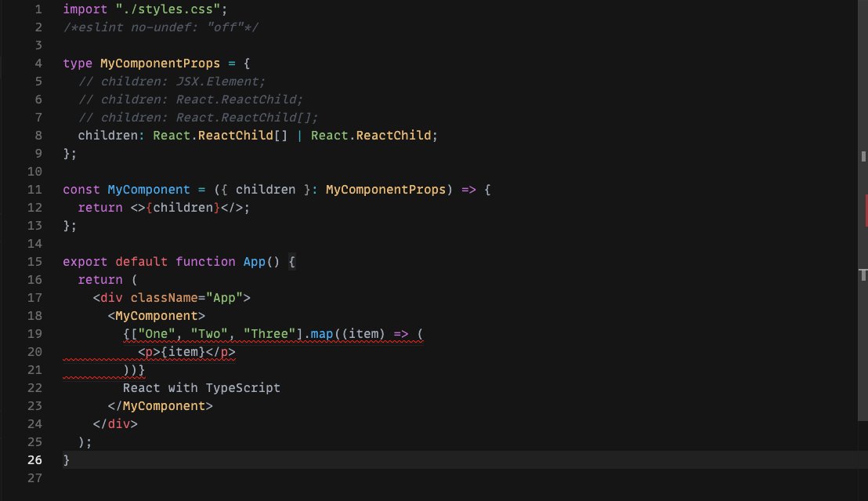
Task: Click the error-underlined <p>{item}</p> element
Action: click(186, 352)
